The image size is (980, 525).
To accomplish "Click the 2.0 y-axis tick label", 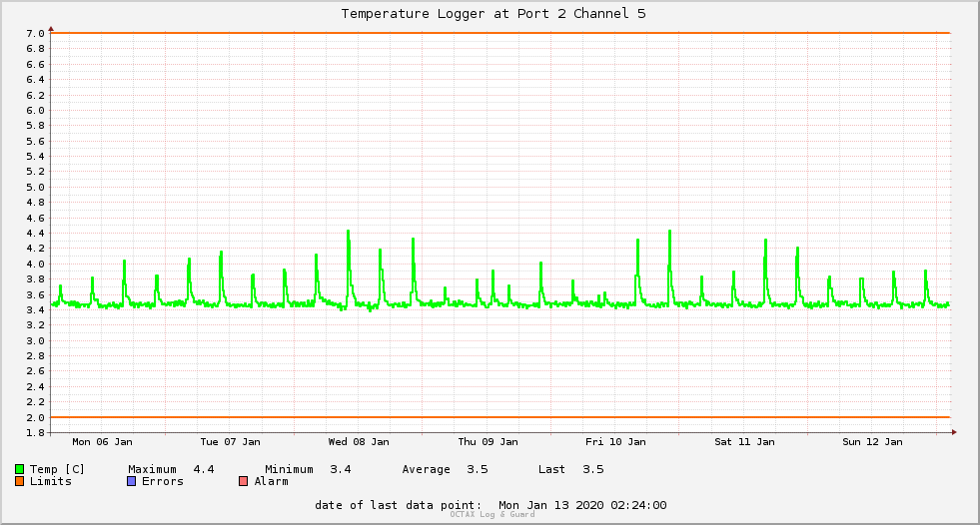I will click(x=36, y=417).
